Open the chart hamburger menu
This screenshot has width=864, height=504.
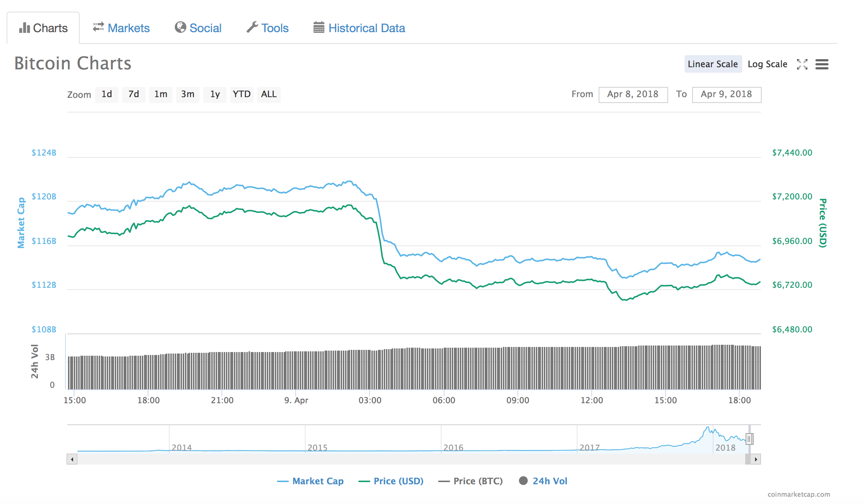click(822, 64)
